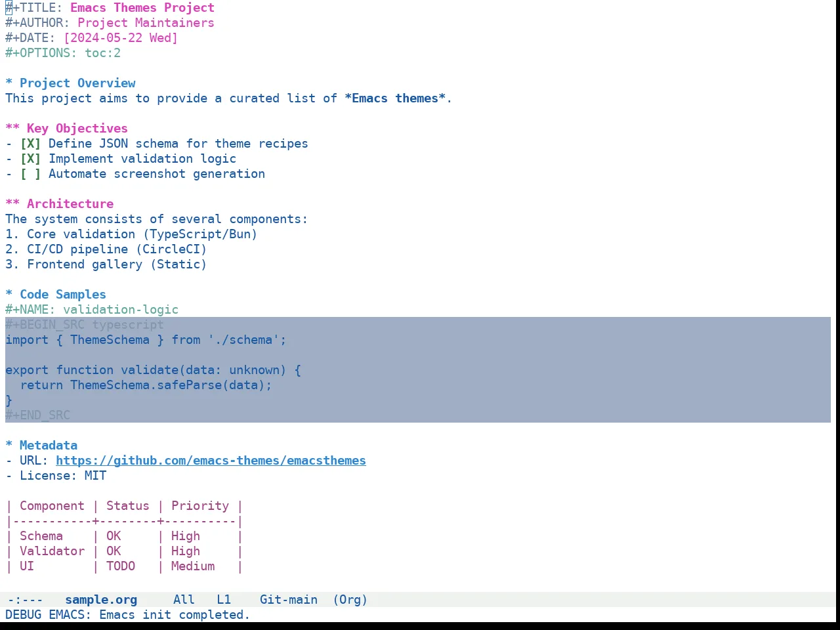Collapse the Project Overview heading star
The width and height of the screenshot is (840, 630).
(9, 83)
